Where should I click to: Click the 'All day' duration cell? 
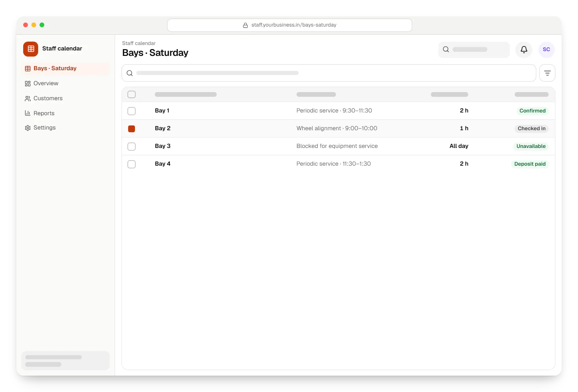[x=459, y=146]
